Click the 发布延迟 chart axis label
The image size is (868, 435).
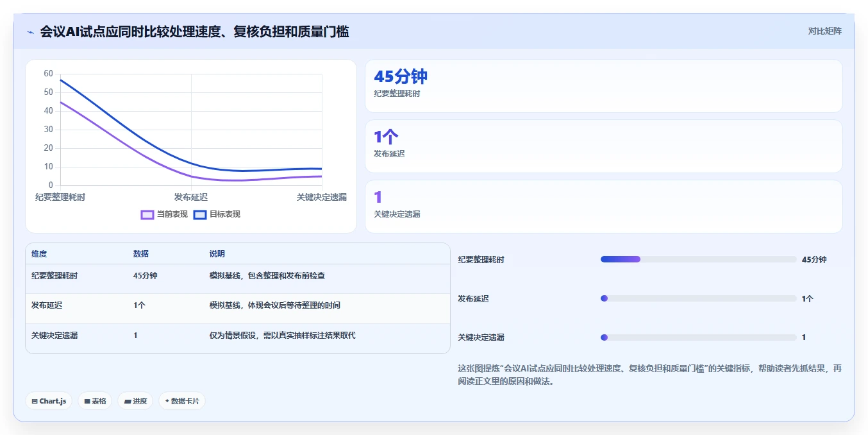191,197
